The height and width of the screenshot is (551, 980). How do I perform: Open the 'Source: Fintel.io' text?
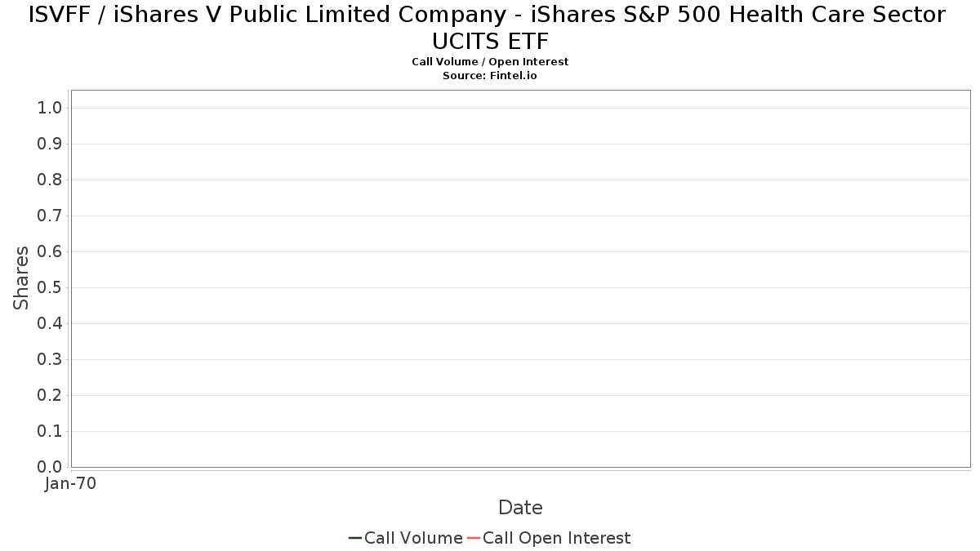490,75
